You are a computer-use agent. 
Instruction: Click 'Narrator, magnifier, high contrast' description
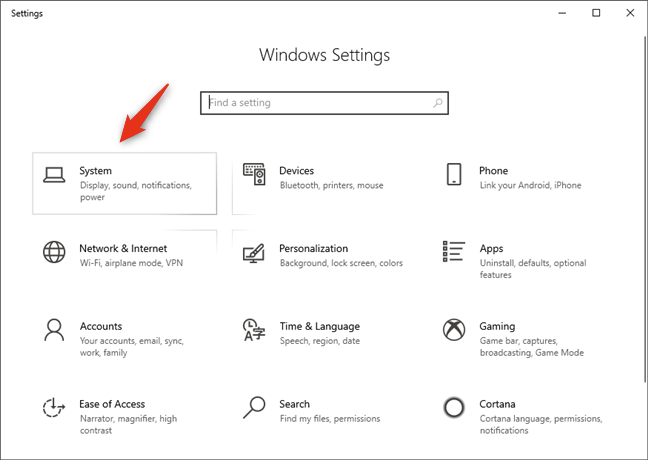click(128, 424)
